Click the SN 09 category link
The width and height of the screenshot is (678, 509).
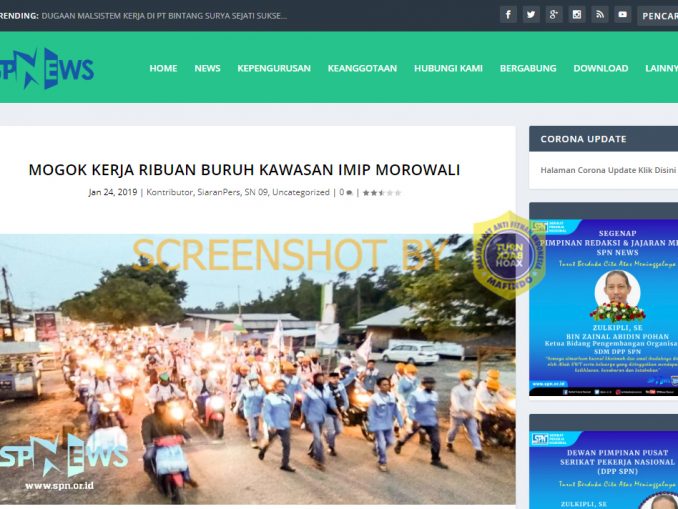pos(256,192)
